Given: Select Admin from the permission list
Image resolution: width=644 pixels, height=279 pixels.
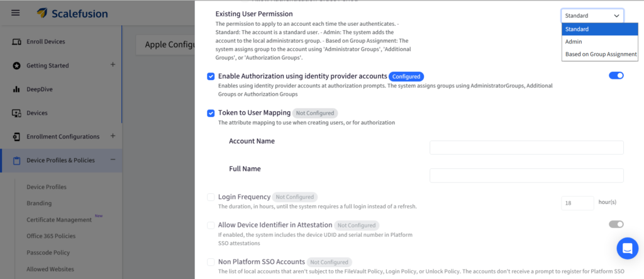Looking at the screenshot, I should pyautogui.click(x=574, y=42).
